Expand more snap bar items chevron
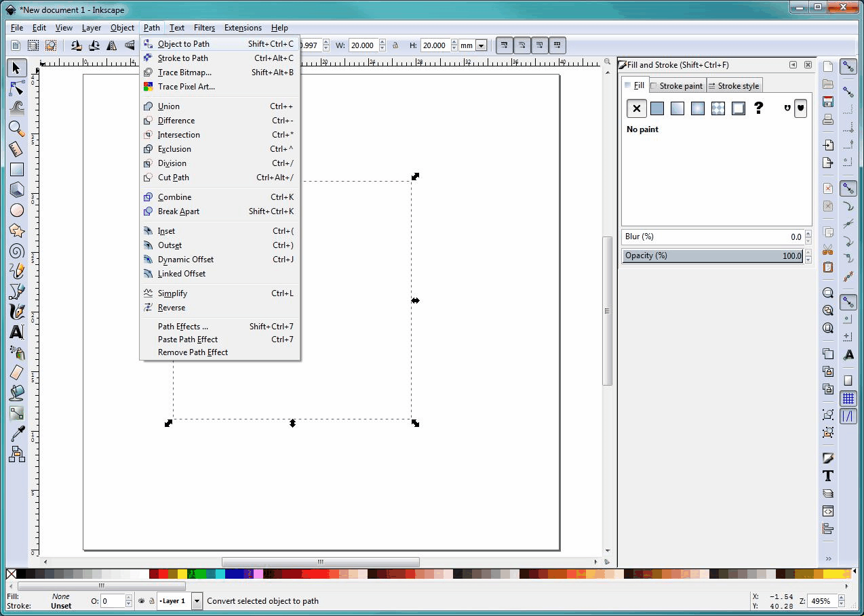The image size is (864, 616). [x=828, y=558]
